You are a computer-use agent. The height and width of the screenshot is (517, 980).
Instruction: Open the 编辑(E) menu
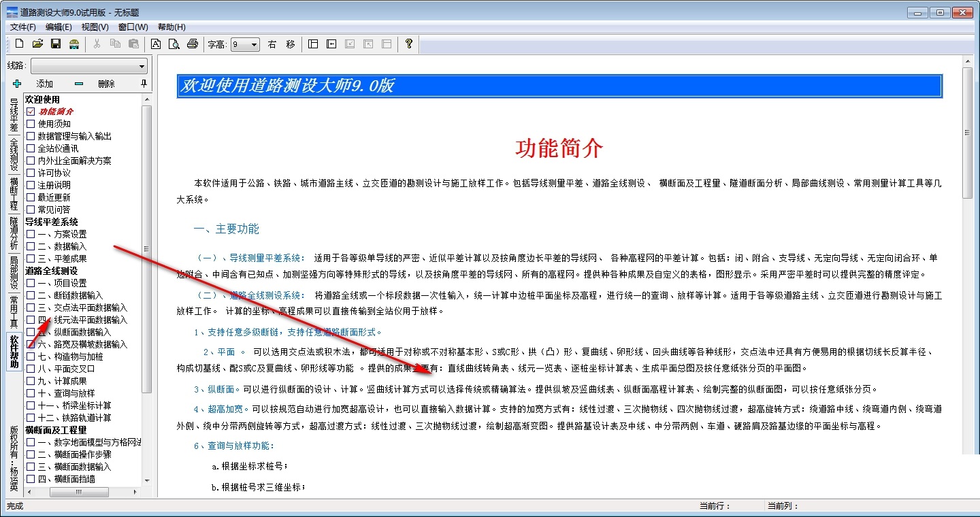tap(59, 27)
